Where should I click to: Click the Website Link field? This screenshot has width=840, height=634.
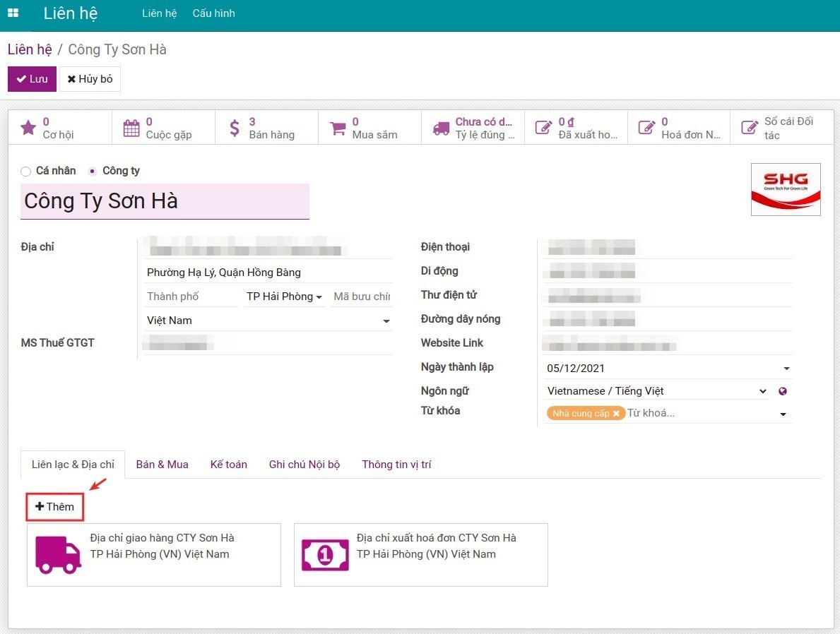(668, 344)
